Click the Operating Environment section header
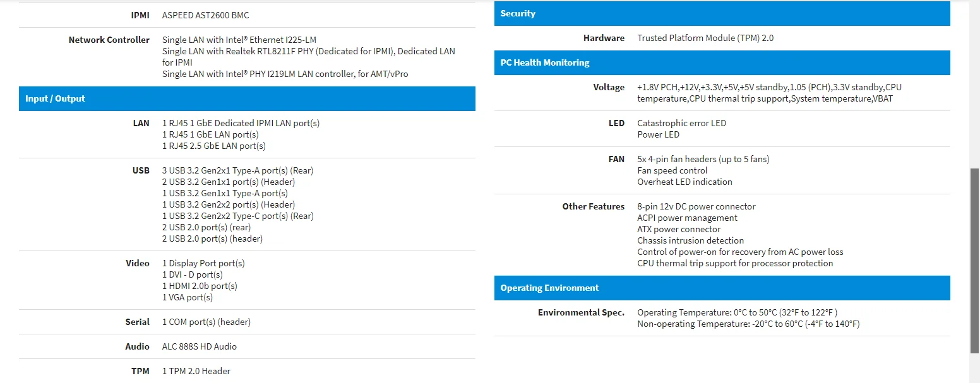 tap(722, 288)
